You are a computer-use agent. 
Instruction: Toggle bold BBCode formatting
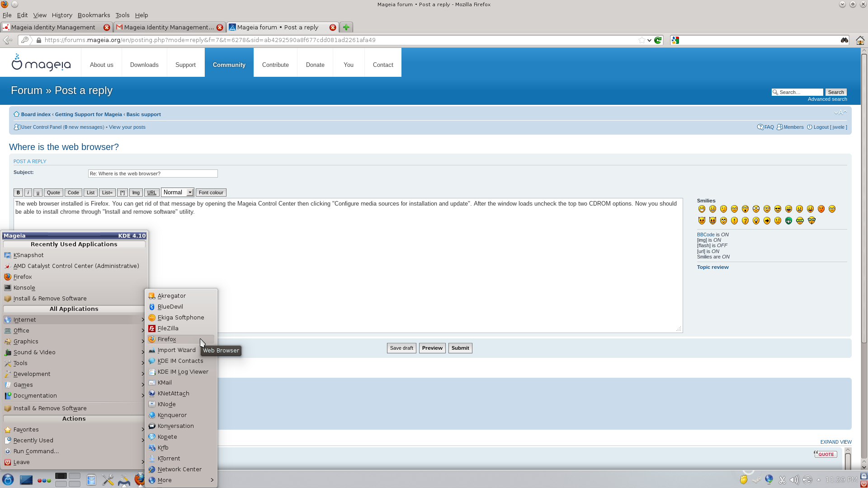(x=18, y=192)
